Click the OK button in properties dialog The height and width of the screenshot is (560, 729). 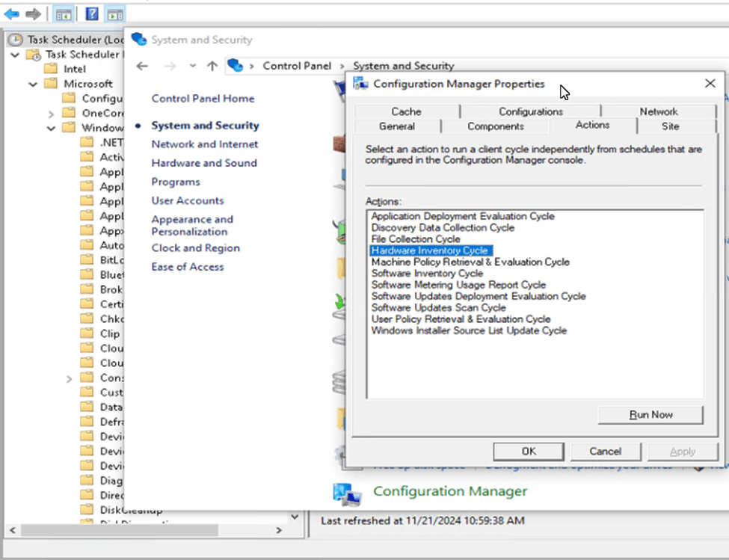pos(528,451)
